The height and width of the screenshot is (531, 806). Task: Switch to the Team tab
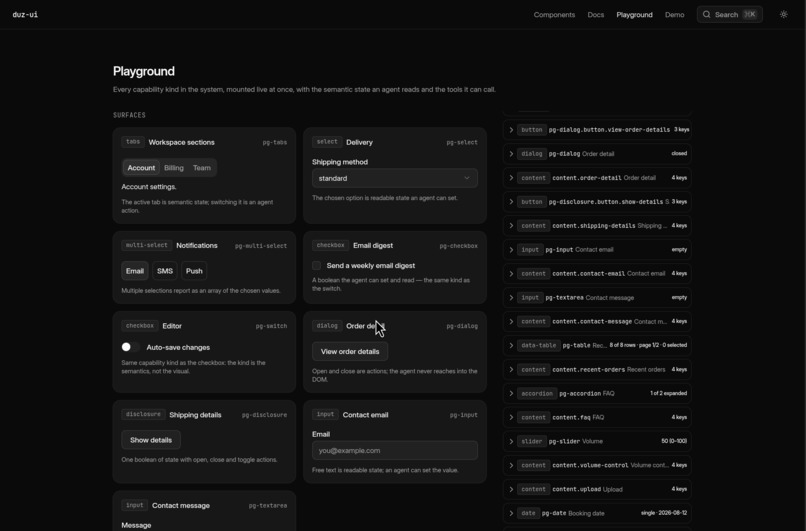(x=202, y=168)
